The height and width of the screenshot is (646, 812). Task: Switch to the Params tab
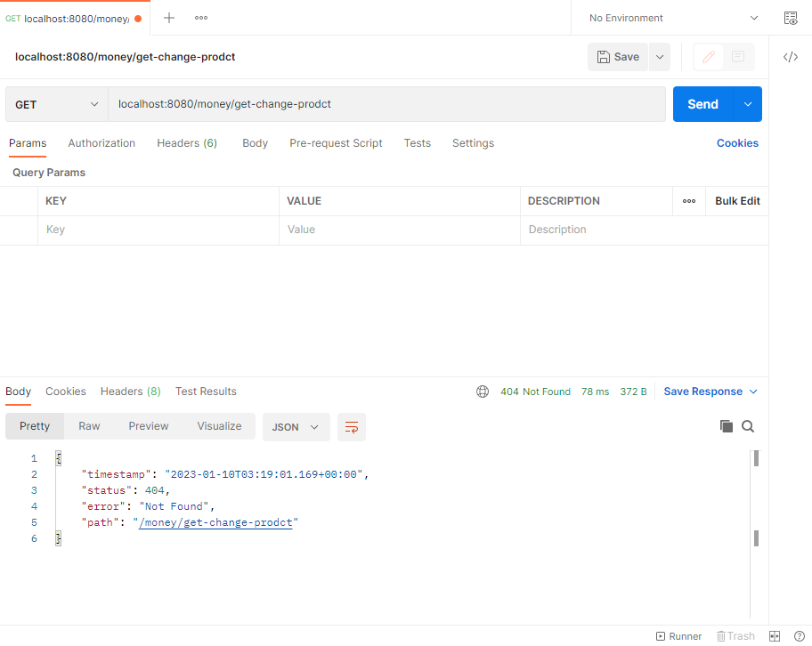[x=28, y=143]
